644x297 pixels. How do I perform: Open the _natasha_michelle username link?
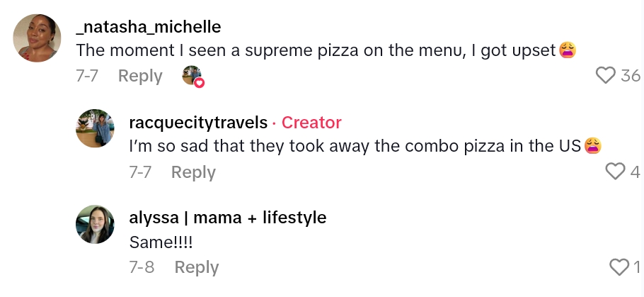pyautogui.click(x=148, y=27)
